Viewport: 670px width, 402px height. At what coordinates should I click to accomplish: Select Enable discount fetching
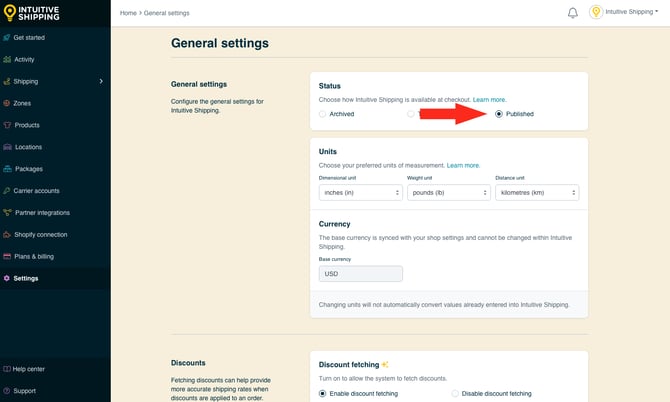(x=323, y=393)
